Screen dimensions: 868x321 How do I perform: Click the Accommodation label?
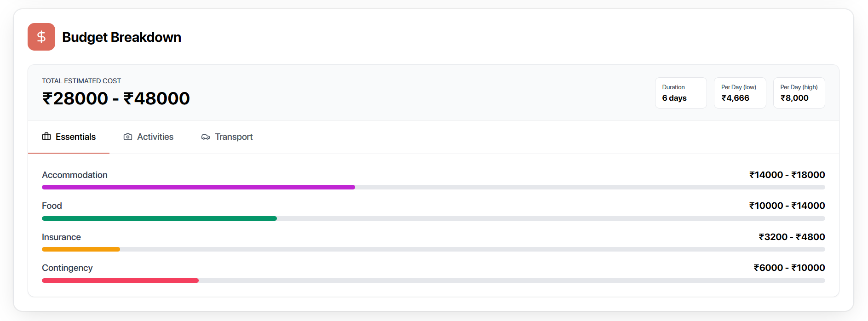click(75, 175)
